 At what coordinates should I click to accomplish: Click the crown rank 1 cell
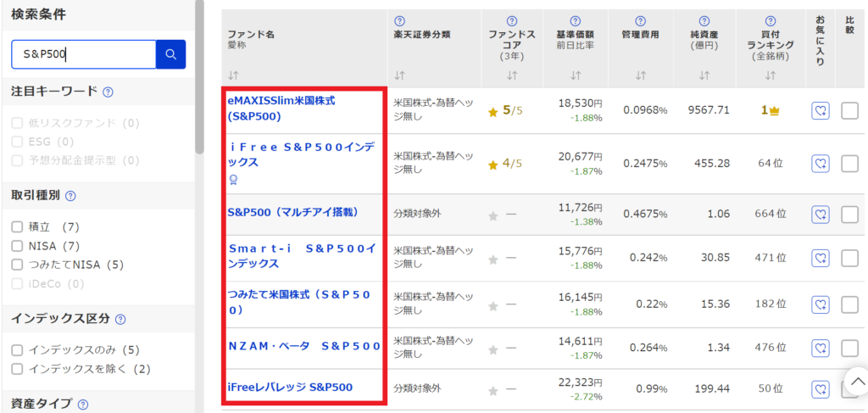pyautogui.click(x=770, y=110)
